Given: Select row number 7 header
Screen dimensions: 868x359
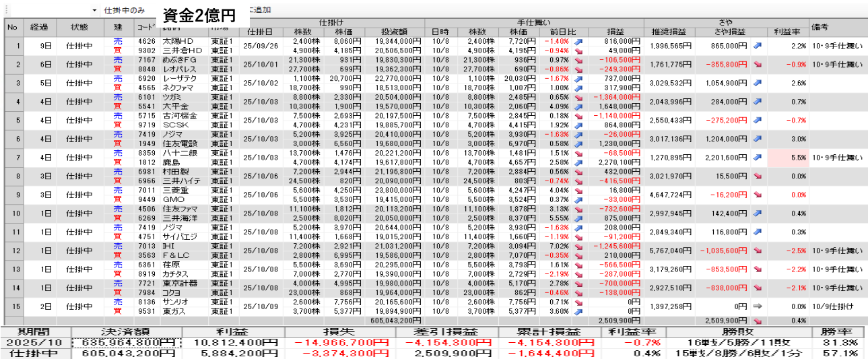Looking at the screenshot, I should [11, 158].
